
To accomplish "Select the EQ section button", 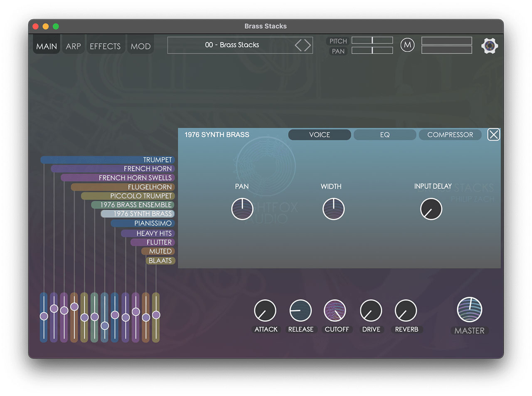I will tap(384, 135).
